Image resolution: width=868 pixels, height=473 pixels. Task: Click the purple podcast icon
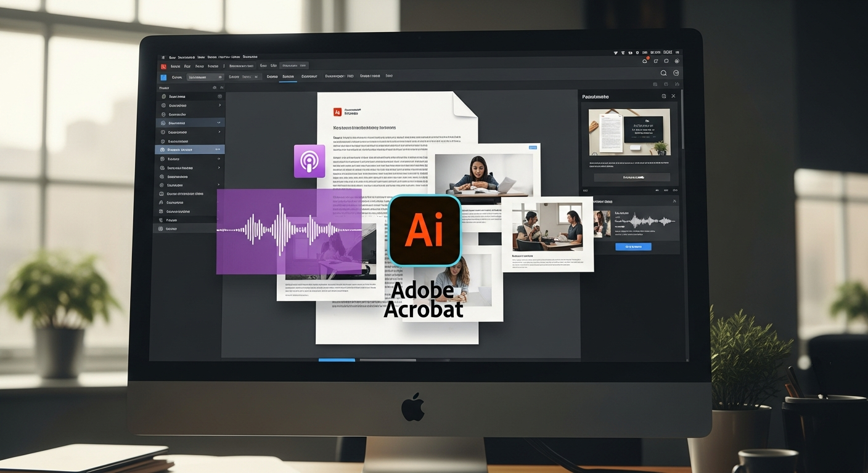tap(309, 161)
